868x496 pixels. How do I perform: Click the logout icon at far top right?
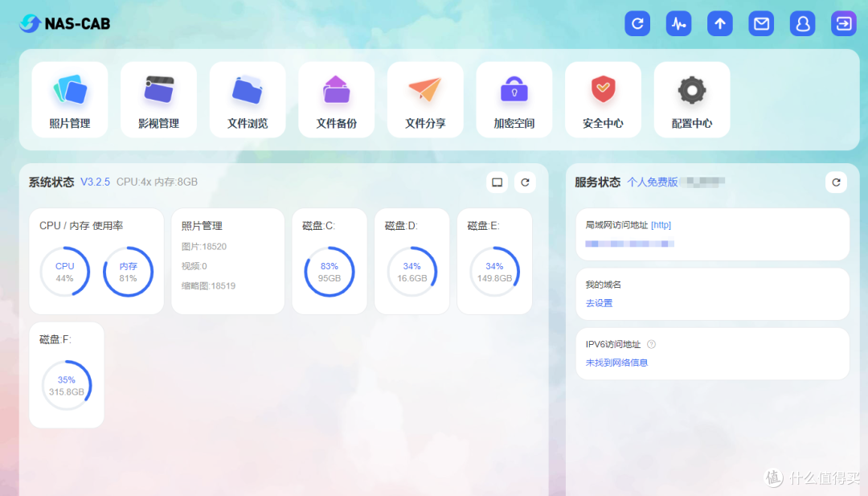pyautogui.click(x=843, y=23)
